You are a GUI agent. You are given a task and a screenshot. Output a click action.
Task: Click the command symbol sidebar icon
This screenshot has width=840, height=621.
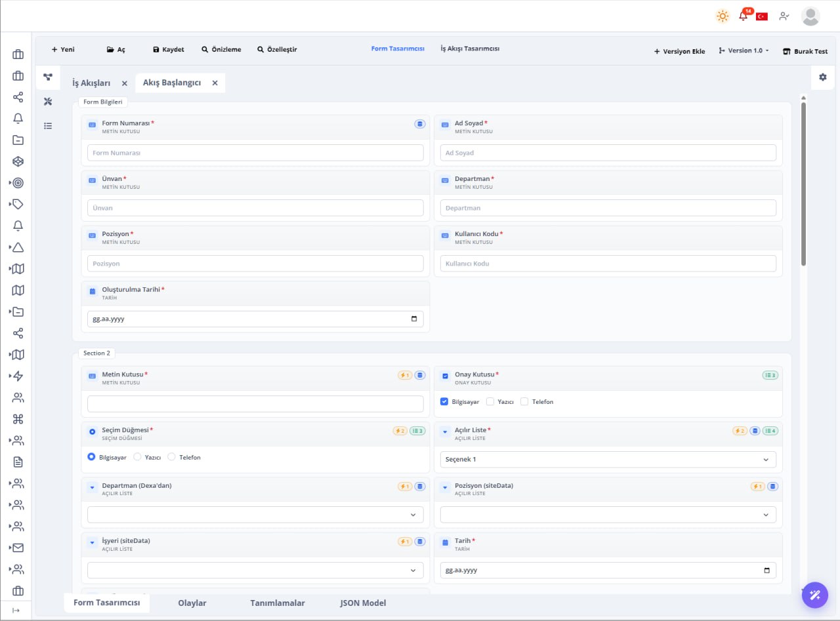[18, 419]
